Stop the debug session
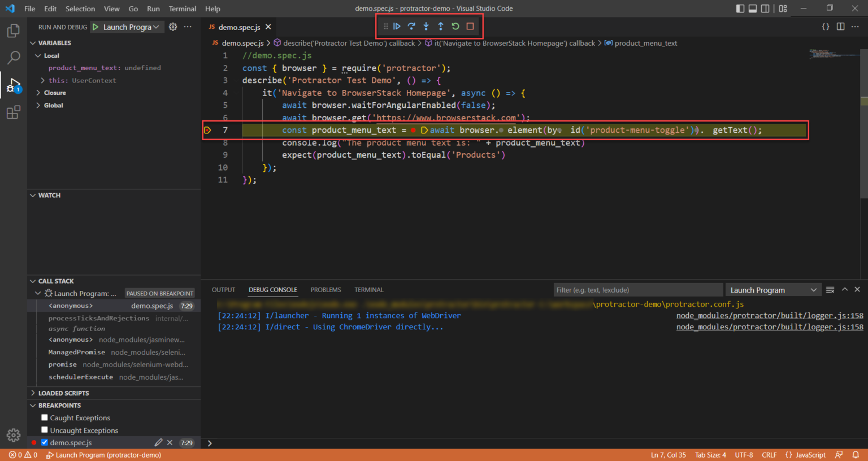 [x=470, y=27]
